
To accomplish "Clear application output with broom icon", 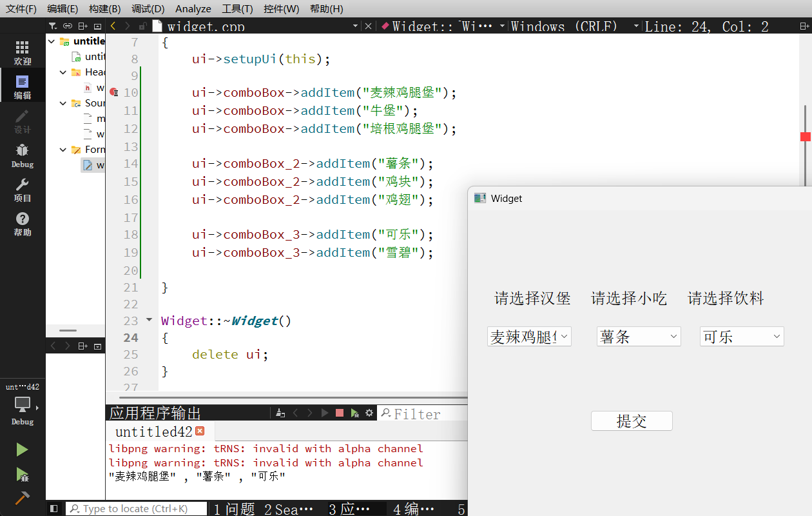I will tap(280, 413).
